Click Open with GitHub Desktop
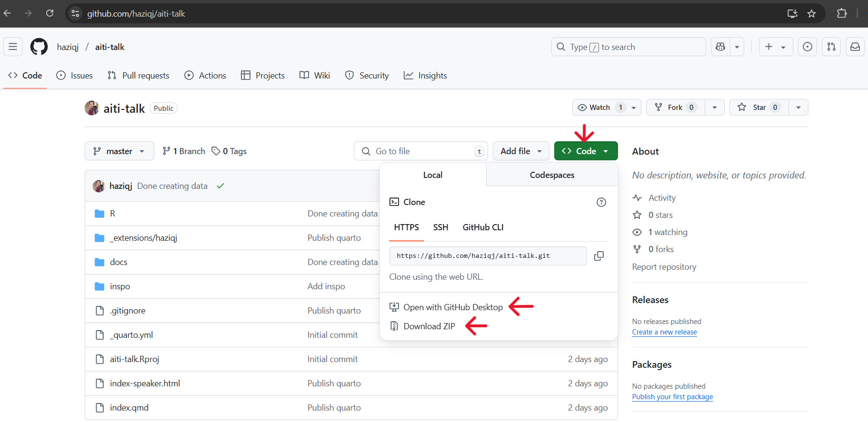868x422 pixels. [x=446, y=307]
